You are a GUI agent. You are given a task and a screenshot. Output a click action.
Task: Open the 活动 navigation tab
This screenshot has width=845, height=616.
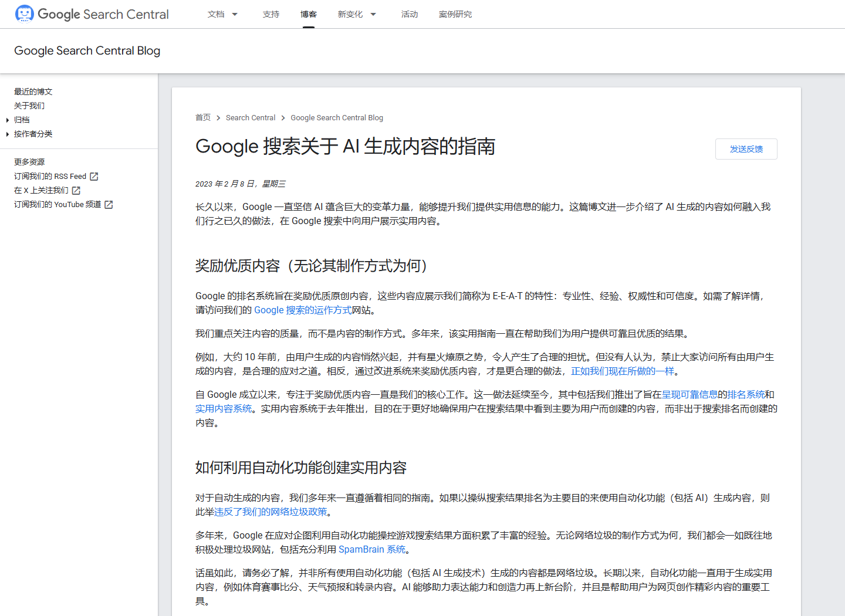pyautogui.click(x=410, y=14)
